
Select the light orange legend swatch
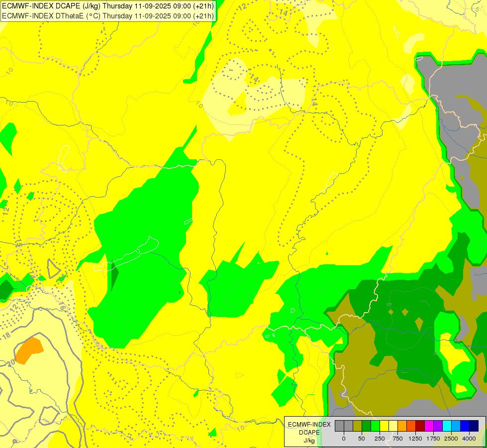402,426
